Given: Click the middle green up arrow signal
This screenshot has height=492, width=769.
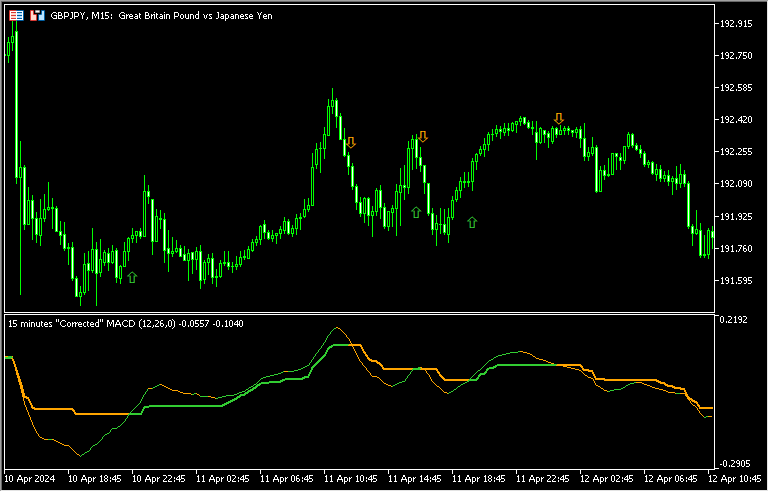Looking at the screenshot, I should [416, 212].
